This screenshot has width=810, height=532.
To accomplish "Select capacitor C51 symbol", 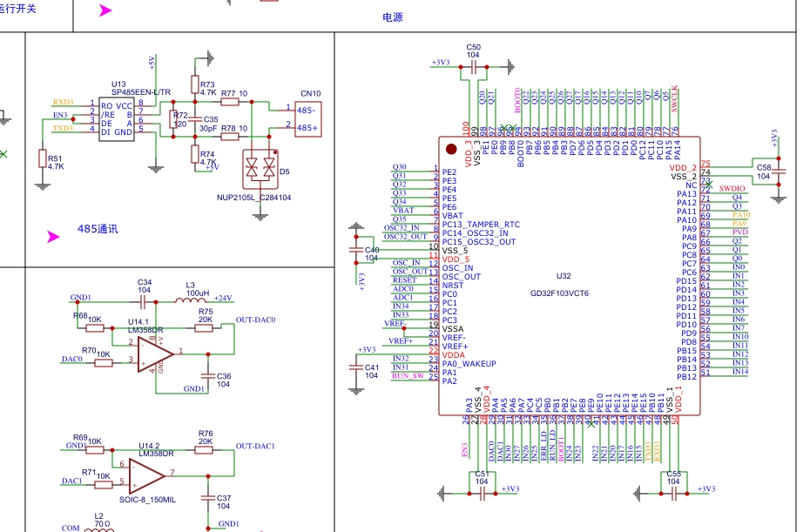I will (482, 494).
